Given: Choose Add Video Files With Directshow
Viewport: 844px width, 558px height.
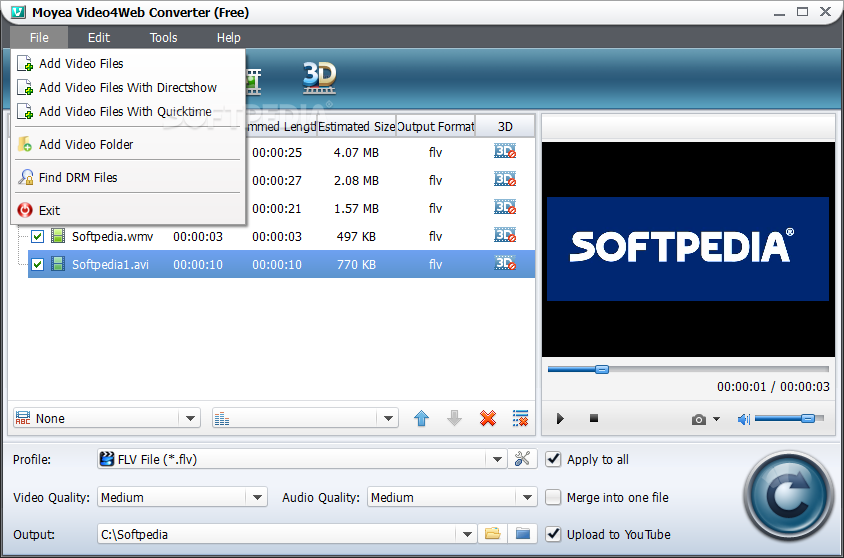Looking at the screenshot, I should (128, 87).
